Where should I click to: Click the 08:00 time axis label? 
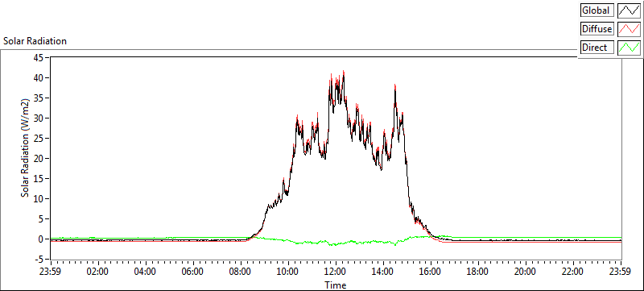coord(241,272)
